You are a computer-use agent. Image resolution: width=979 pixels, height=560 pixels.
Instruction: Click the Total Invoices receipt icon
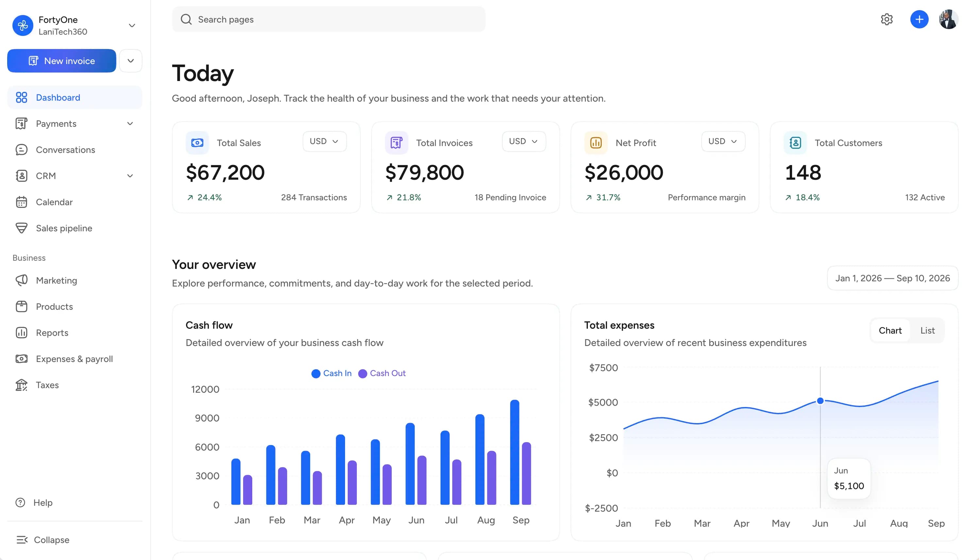(397, 143)
